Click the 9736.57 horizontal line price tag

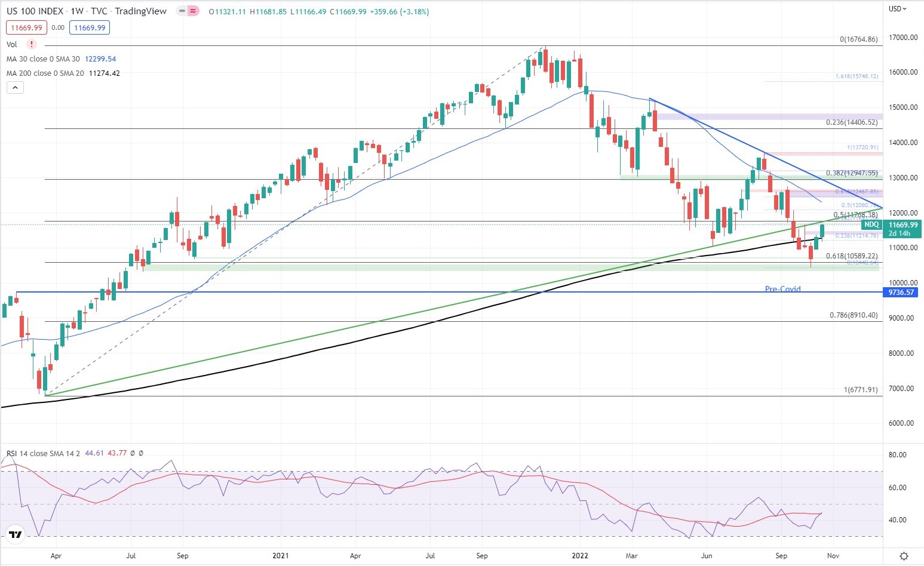901,293
